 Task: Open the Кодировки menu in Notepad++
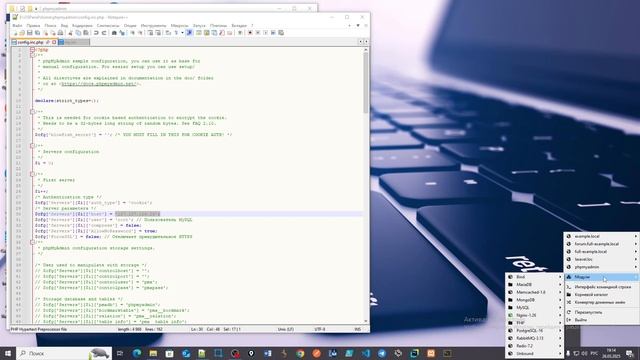click(x=82, y=26)
